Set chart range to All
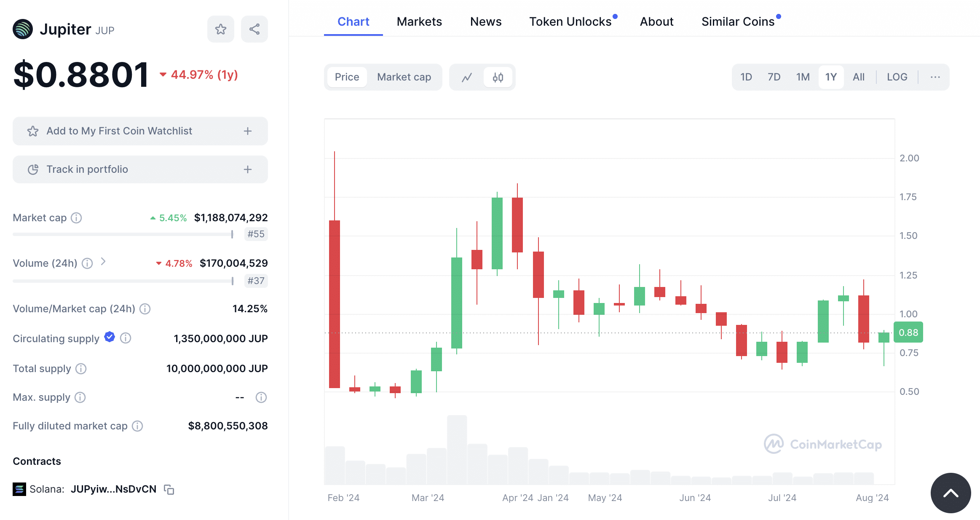 point(859,77)
